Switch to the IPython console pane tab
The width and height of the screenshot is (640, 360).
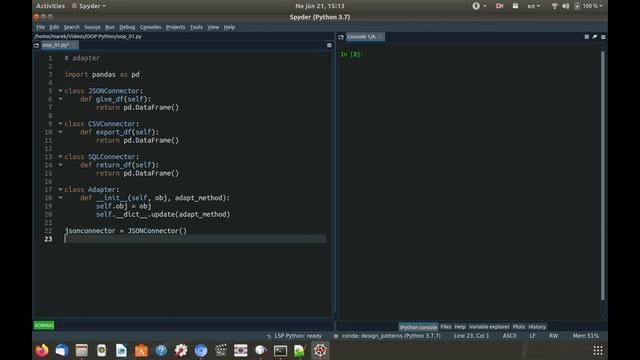click(418, 327)
